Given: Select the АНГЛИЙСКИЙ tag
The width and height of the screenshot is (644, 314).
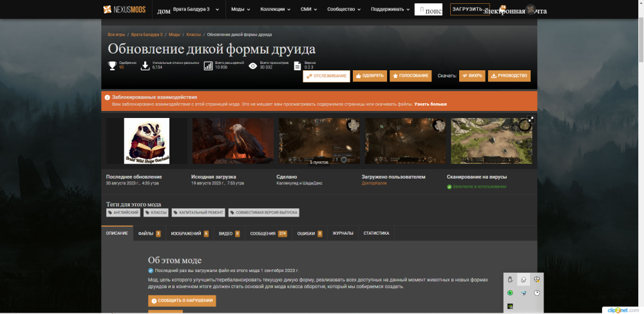Looking at the screenshot, I should (x=123, y=213).
